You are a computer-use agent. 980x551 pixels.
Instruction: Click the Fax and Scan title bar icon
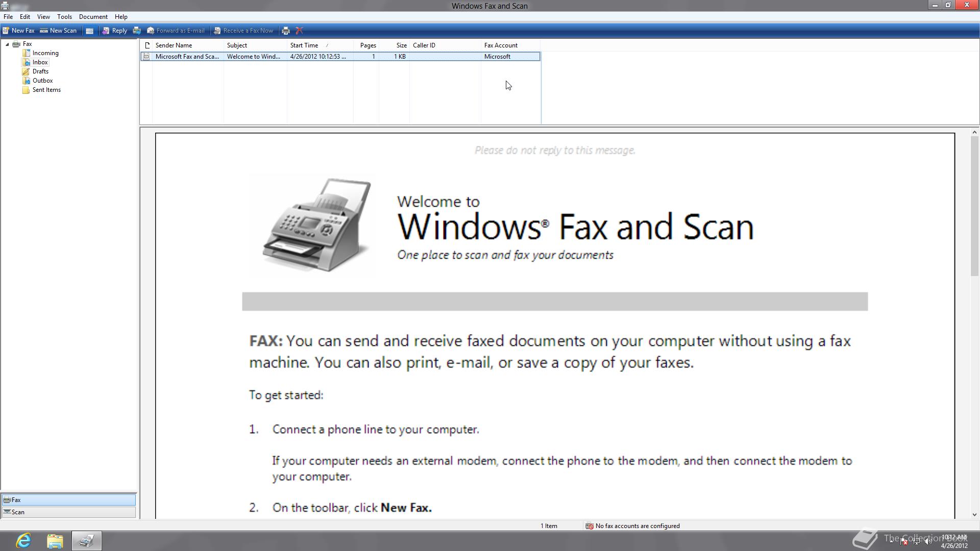(5, 6)
